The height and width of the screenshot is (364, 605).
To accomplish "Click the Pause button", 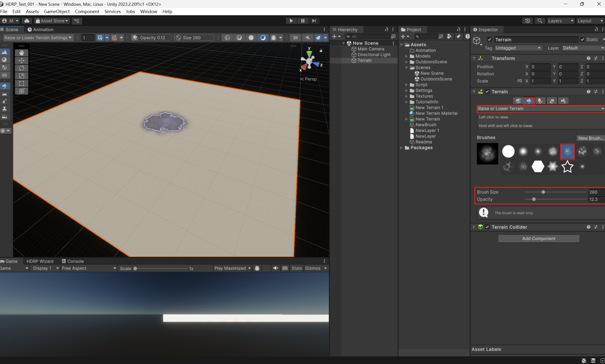I will [302, 21].
